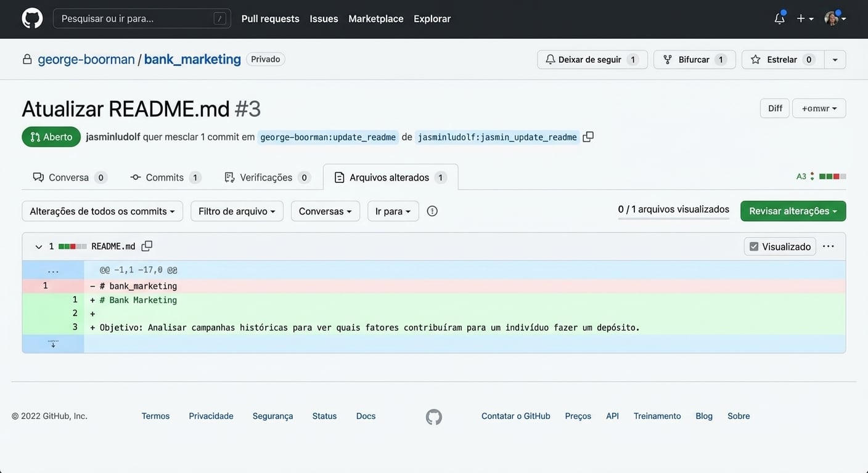Click the info icon beside Ir para
The width and height of the screenshot is (868, 473).
click(432, 211)
